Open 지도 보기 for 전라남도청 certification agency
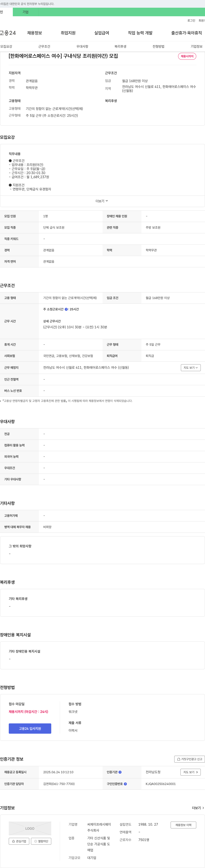 click(x=190, y=772)
